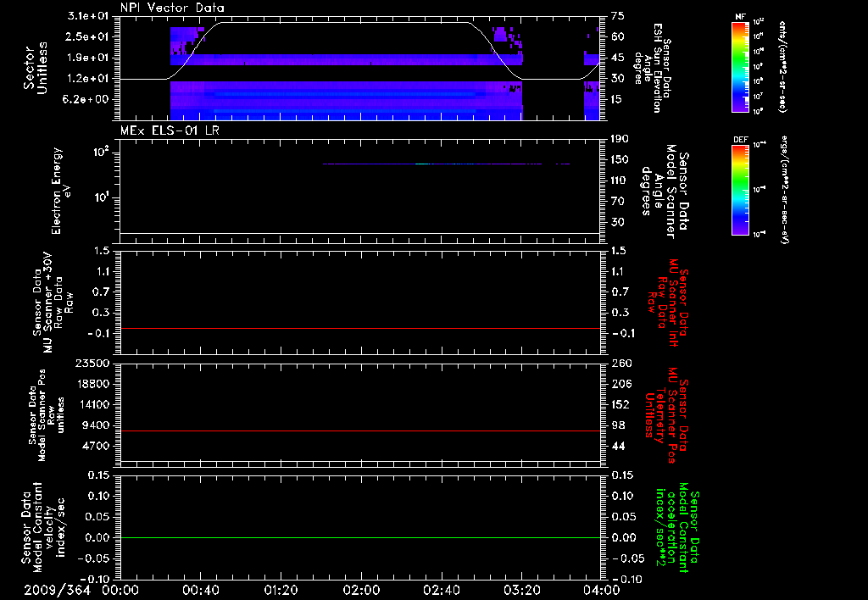
Task: Select the "MU Scanner +30V Raw Data" left label
Action: tap(53, 303)
